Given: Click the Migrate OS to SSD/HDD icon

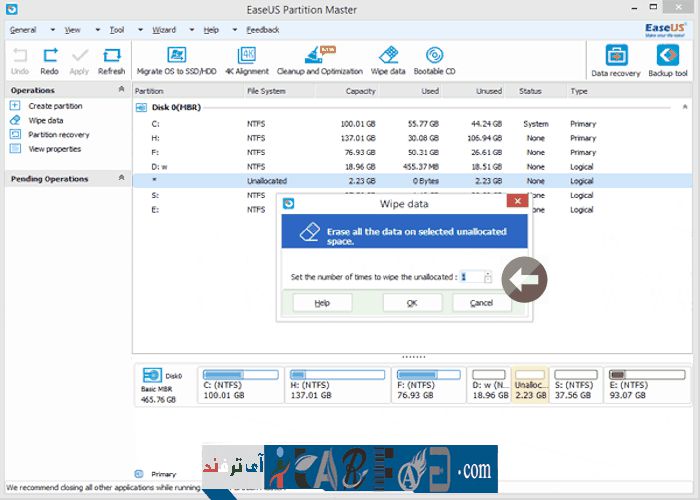Looking at the screenshot, I should coord(176,56).
